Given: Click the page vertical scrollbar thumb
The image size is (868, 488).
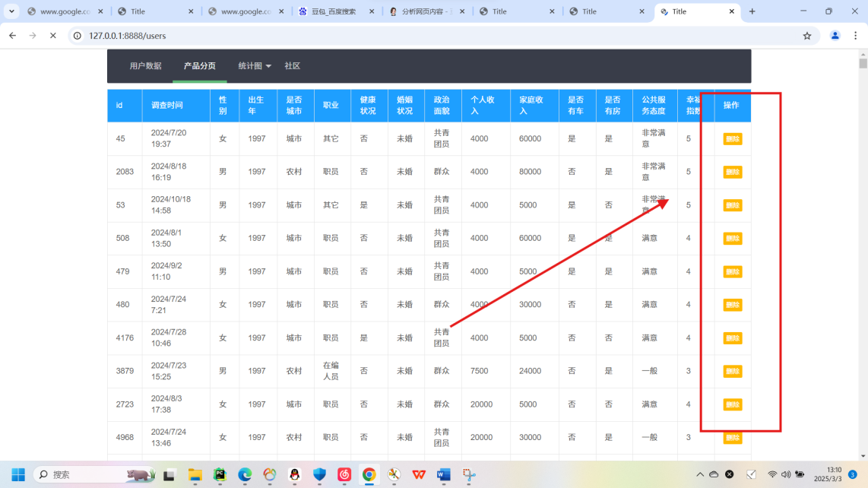Looking at the screenshot, I should pyautogui.click(x=863, y=63).
